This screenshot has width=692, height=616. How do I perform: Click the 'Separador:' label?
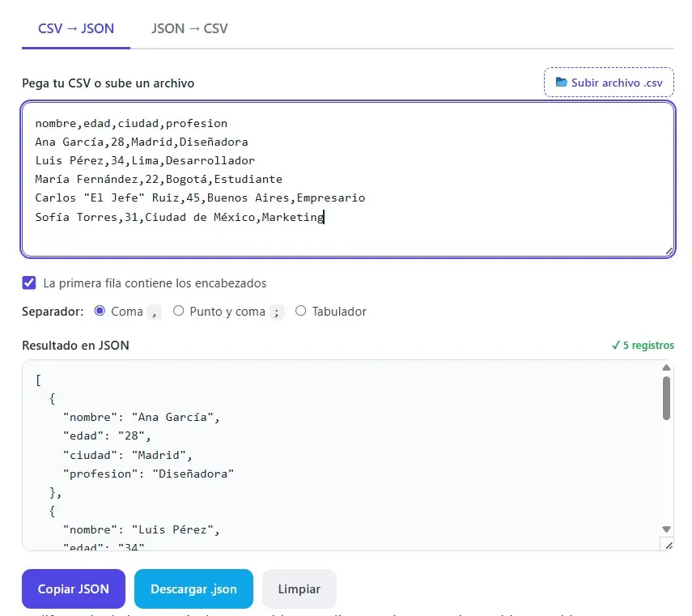53,311
